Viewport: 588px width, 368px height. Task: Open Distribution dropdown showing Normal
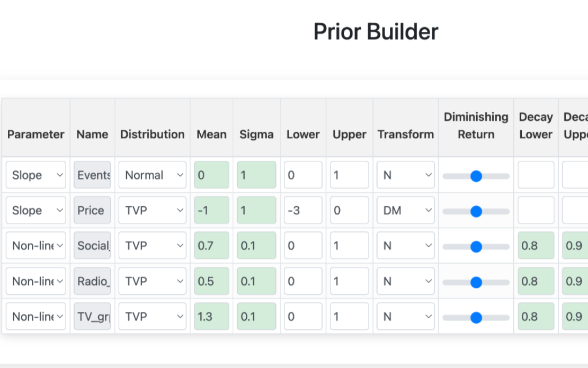click(152, 175)
